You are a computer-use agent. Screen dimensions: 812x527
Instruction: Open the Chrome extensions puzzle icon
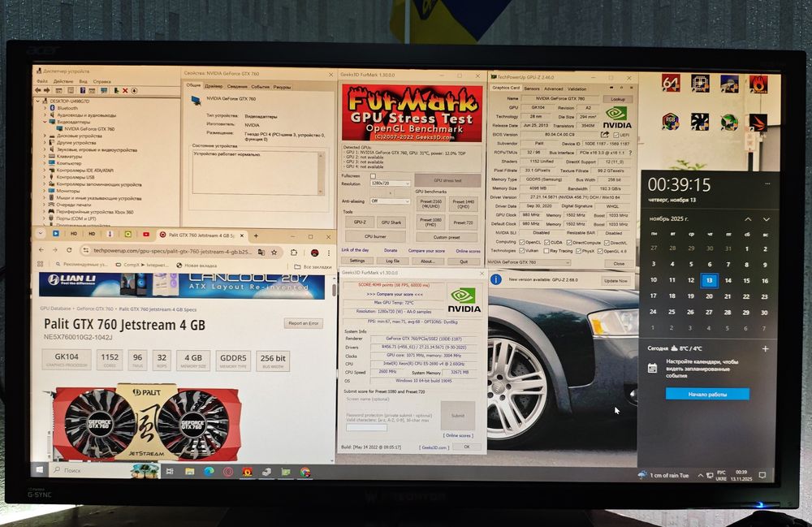pyautogui.click(x=294, y=252)
